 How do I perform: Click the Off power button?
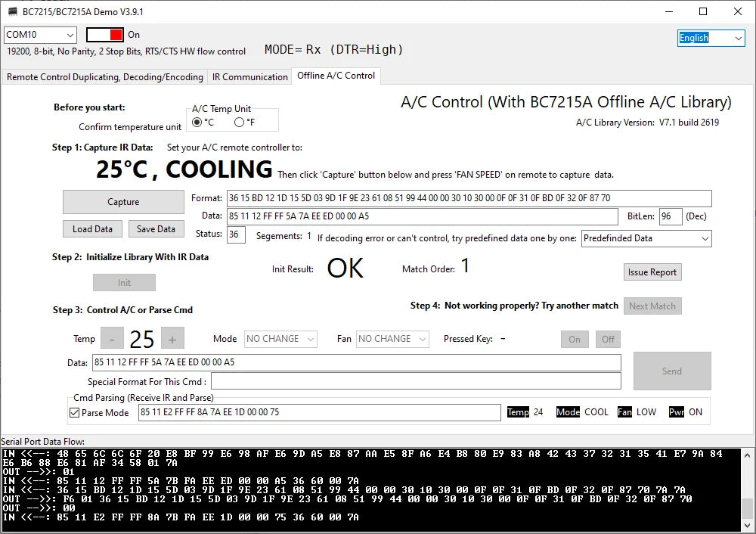[x=608, y=340]
